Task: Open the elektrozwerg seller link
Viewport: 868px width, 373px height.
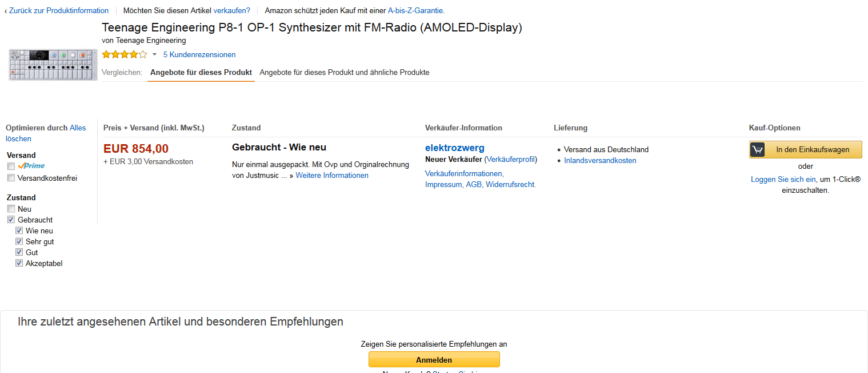Action: [455, 148]
